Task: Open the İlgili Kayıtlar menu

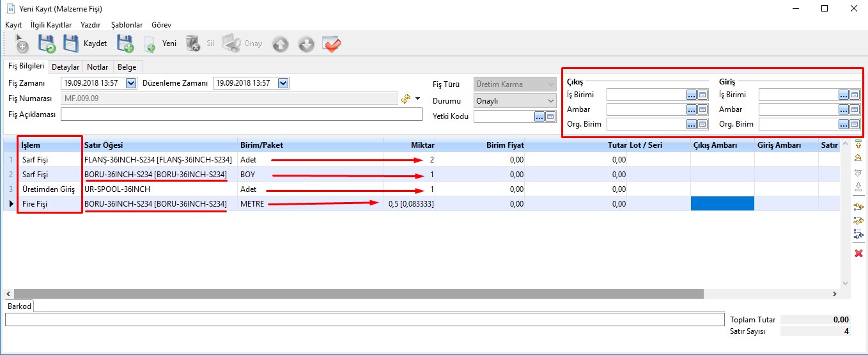Action: (51, 24)
